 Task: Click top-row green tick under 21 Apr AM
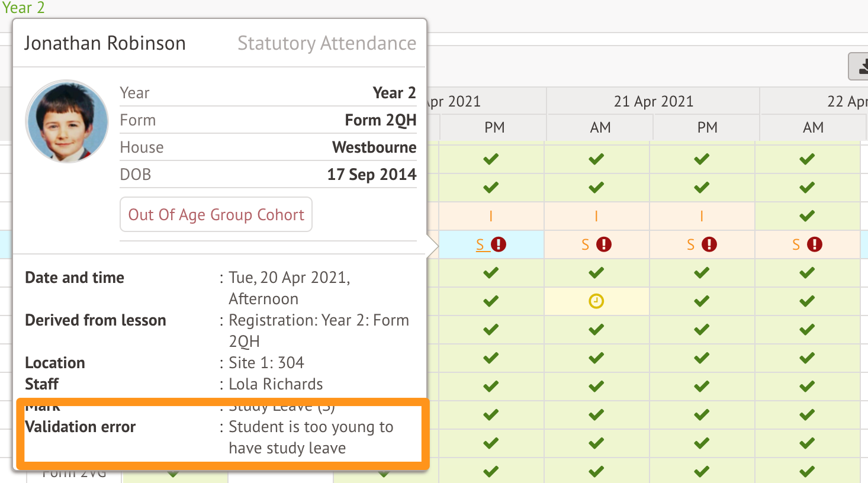(x=596, y=159)
